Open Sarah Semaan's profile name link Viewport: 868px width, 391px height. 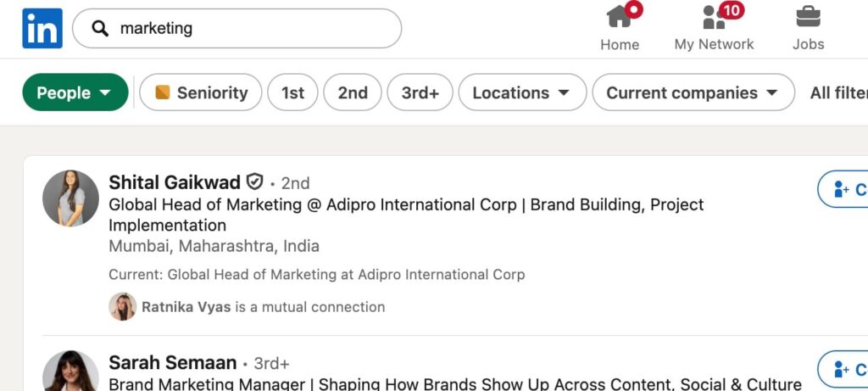pos(173,363)
